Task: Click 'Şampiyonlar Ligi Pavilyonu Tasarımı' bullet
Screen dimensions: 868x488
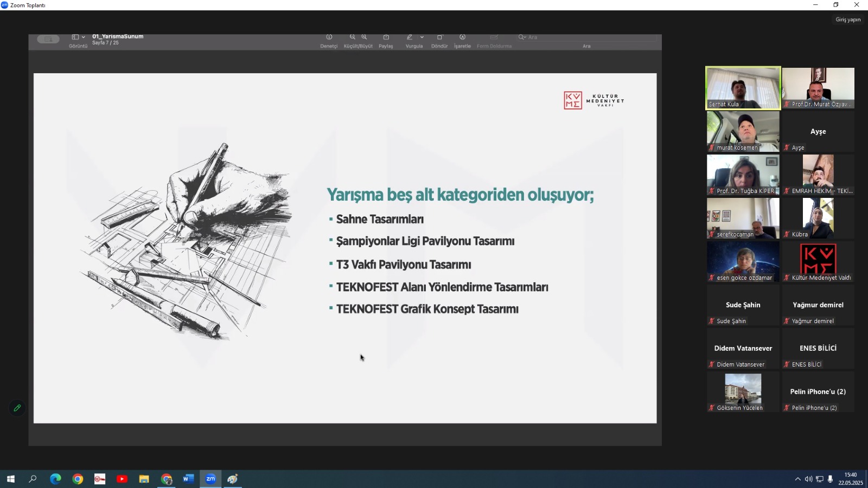Action: point(425,241)
